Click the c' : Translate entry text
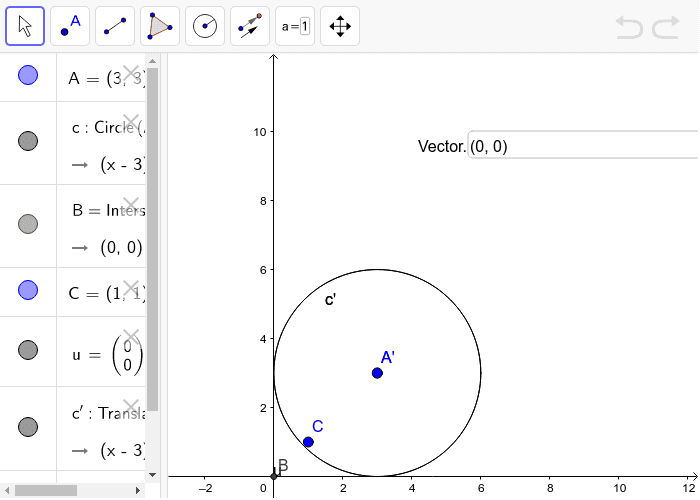 (108, 413)
